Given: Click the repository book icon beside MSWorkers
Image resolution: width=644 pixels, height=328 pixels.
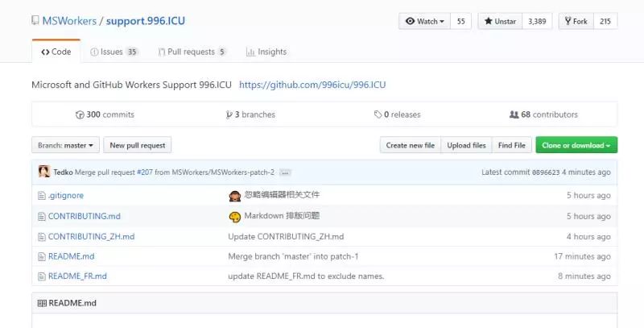Looking at the screenshot, I should (35, 21).
